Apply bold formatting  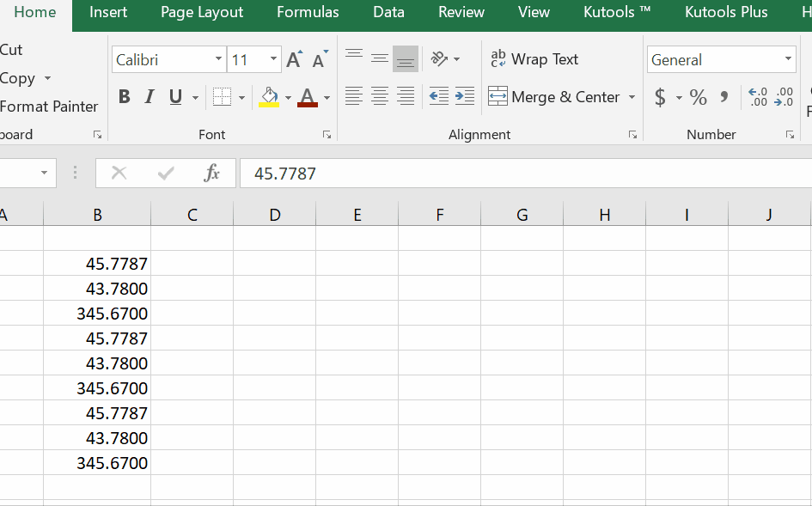tap(124, 96)
